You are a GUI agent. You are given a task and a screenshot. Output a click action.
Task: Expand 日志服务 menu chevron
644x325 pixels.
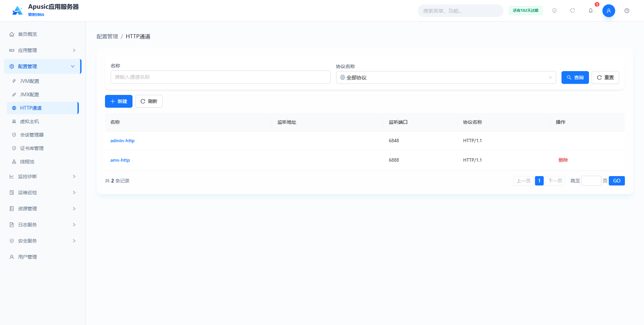pos(74,225)
